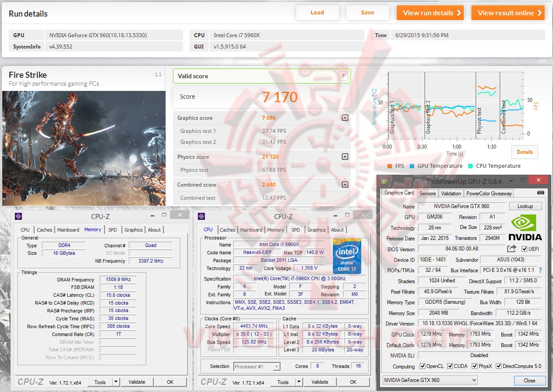This screenshot has height=392, width=553.
Task: Click the Graphics score value 7 886
Action: pyautogui.click(x=269, y=118)
